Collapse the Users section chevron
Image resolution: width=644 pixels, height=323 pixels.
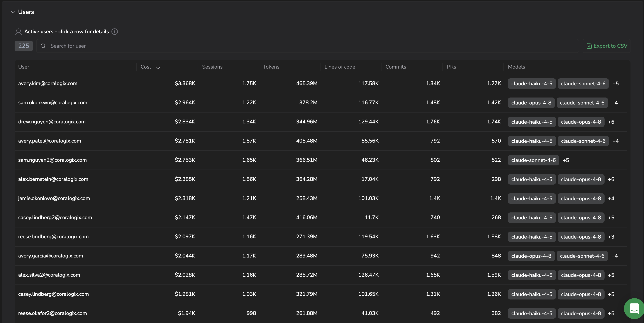point(13,12)
